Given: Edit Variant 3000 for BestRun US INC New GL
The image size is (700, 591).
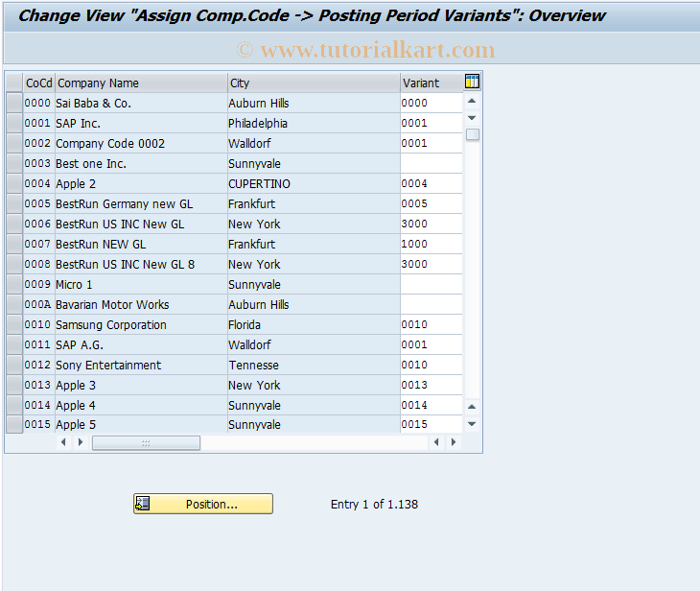Looking at the screenshot, I should (432, 224).
